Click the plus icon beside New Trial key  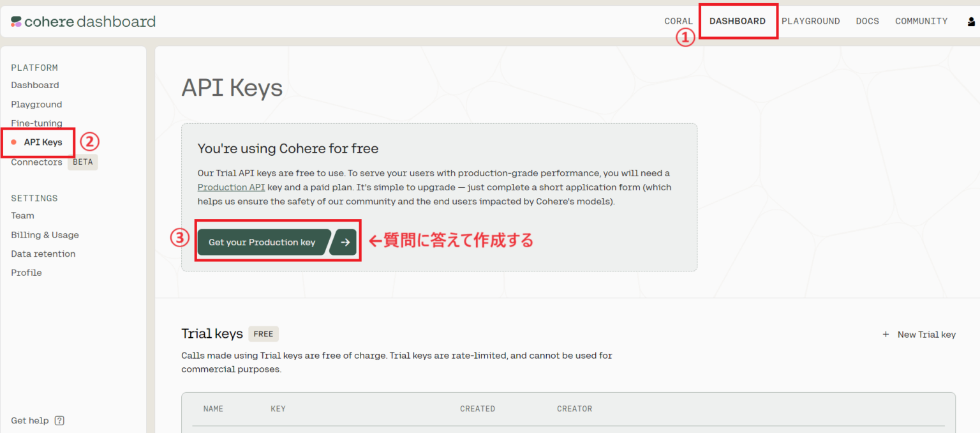click(x=886, y=334)
